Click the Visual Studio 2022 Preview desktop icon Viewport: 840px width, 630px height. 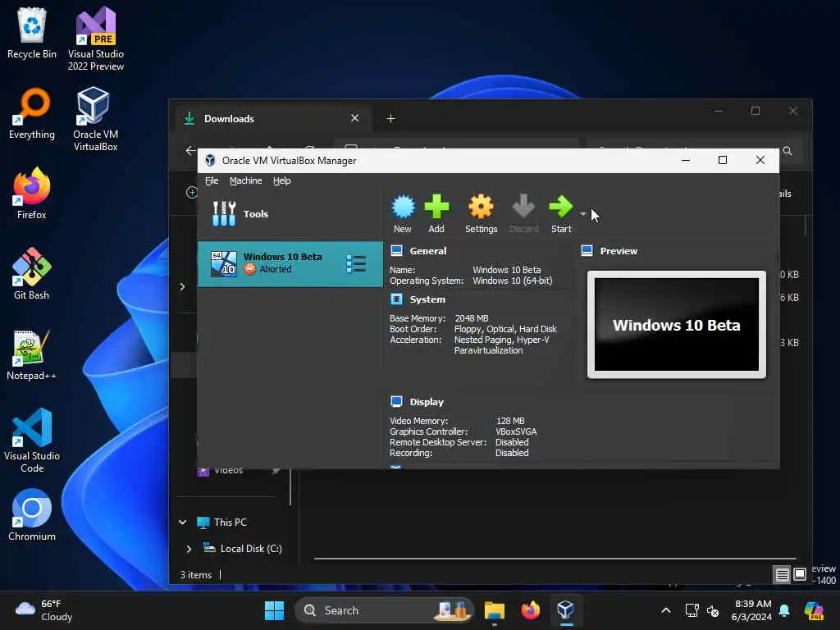point(96,39)
